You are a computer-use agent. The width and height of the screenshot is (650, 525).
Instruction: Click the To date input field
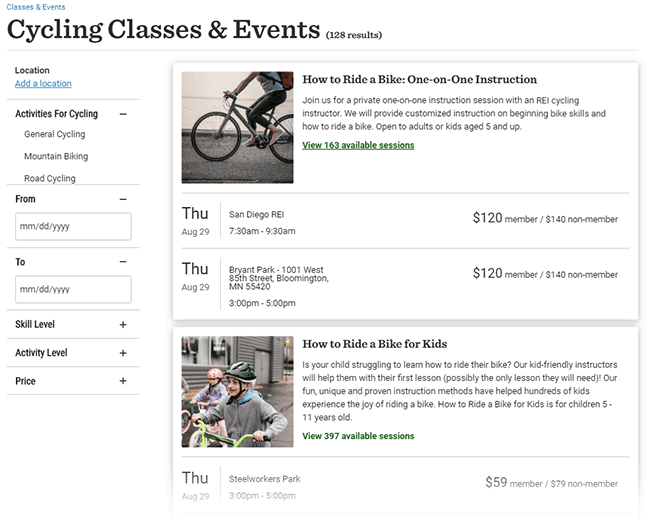coord(73,289)
